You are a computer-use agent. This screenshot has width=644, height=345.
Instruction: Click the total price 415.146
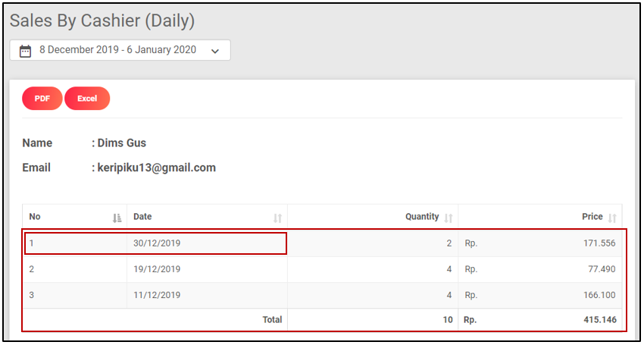point(599,320)
